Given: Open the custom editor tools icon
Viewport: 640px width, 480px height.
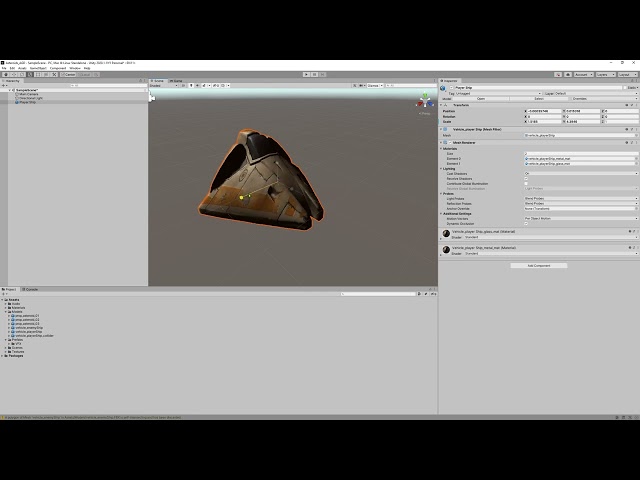Looking at the screenshot, I should (54, 75).
